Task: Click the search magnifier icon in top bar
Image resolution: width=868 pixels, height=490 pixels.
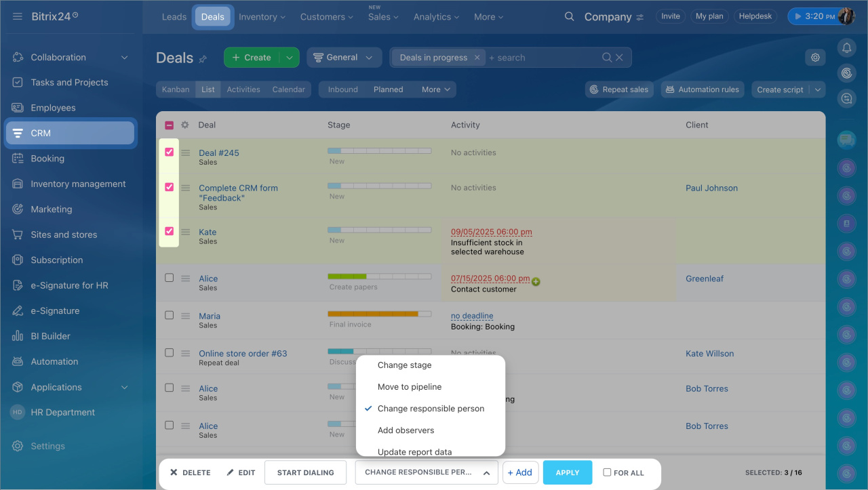Action: click(x=569, y=16)
